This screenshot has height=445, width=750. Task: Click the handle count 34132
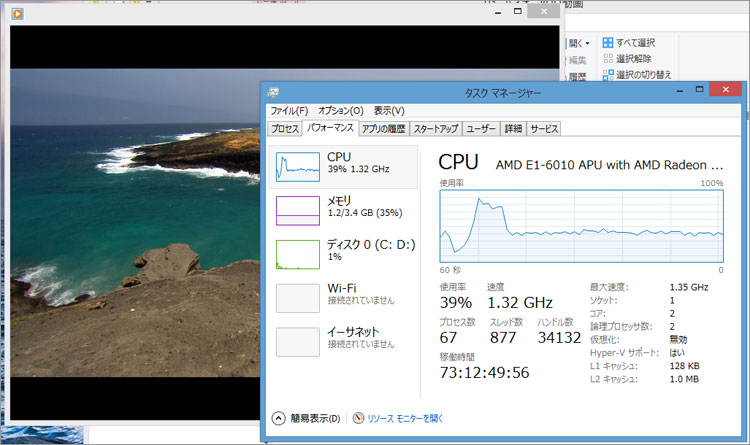coord(559,338)
